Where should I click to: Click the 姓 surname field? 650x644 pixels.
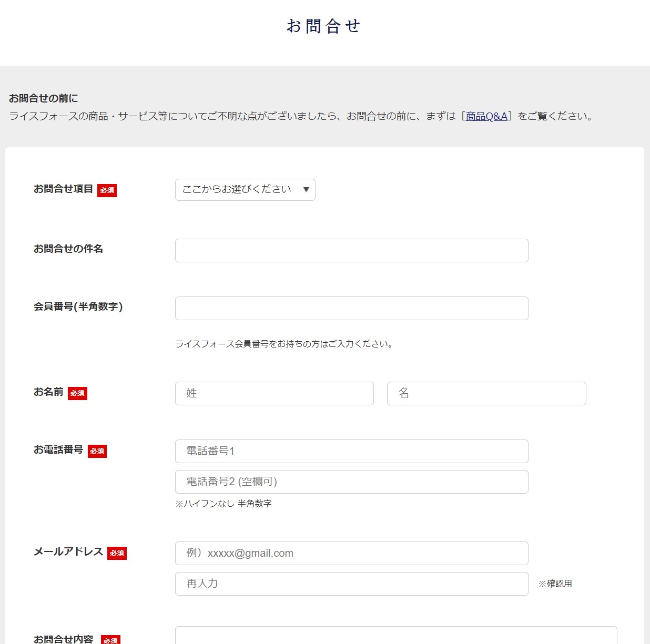click(274, 394)
